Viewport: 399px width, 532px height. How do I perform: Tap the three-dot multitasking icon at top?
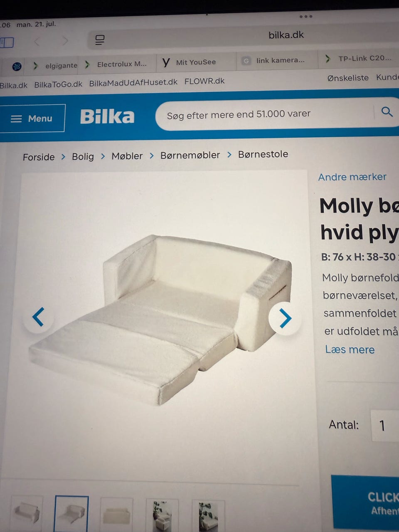click(x=306, y=17)
